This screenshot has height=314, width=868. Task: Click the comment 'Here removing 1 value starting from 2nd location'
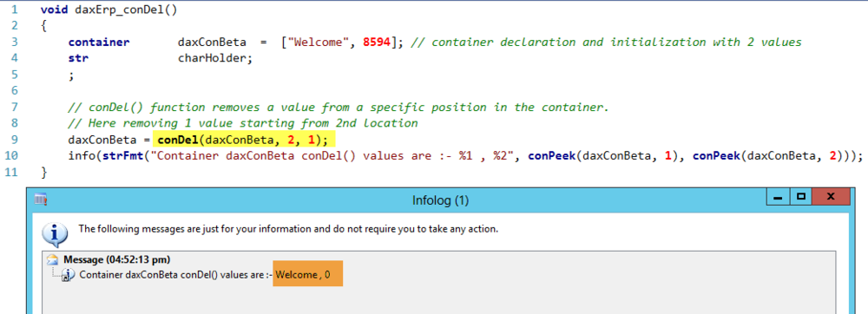(243, 122)
